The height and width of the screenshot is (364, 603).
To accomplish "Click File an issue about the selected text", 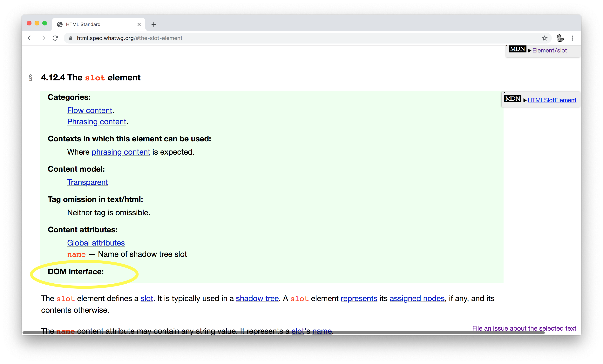I will tap(524, 328).
